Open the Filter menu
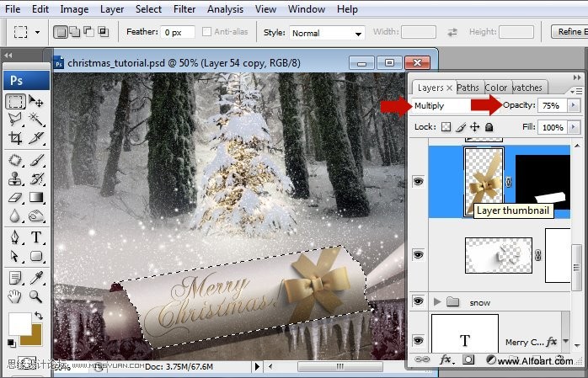The height and width of the screenshot is (378, 588). click(x=184, y=9)
